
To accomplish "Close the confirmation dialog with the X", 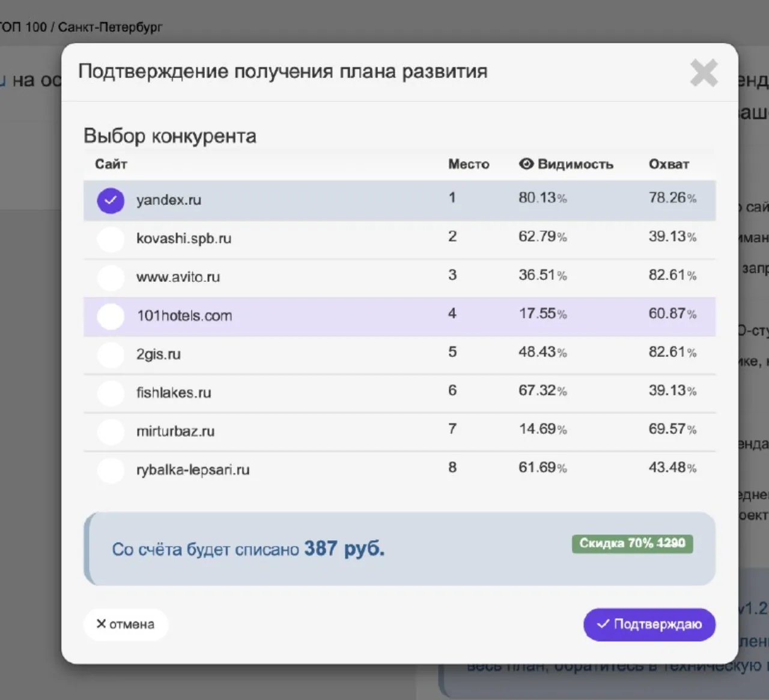I will (x=704, y=73).
